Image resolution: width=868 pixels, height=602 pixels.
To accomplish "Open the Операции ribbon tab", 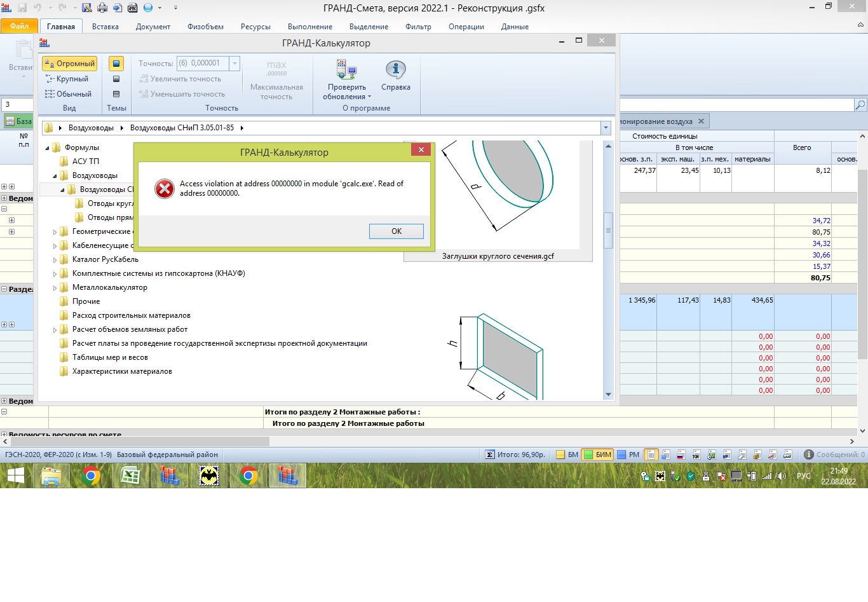I will [x=466, y=27].
